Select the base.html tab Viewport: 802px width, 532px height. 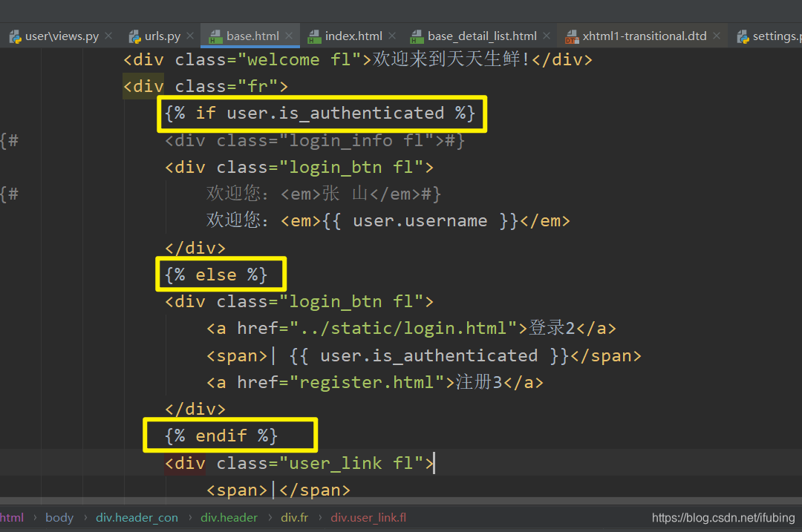coord(252,36)
